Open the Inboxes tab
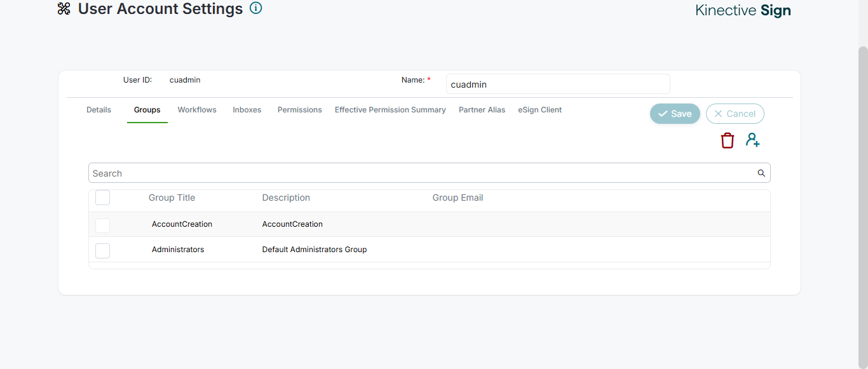This screenshot has width=868, height=369. click(x=247, y=110)
